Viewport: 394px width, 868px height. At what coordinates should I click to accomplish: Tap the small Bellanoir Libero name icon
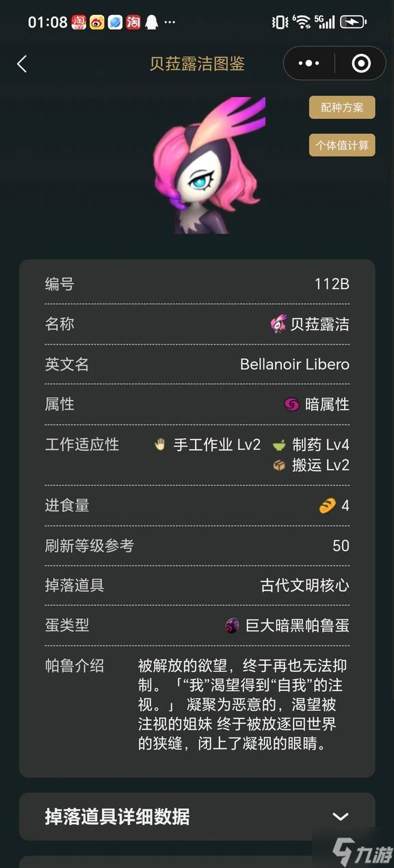[x=278, y=324]
